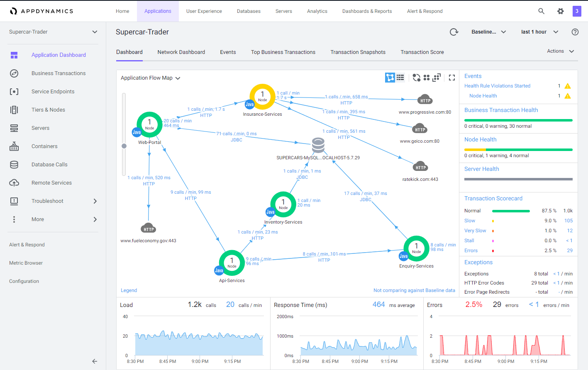Viewport: 588px width, 370px height.
Task: Select the Web-Portal node circle
Action: 149,124
